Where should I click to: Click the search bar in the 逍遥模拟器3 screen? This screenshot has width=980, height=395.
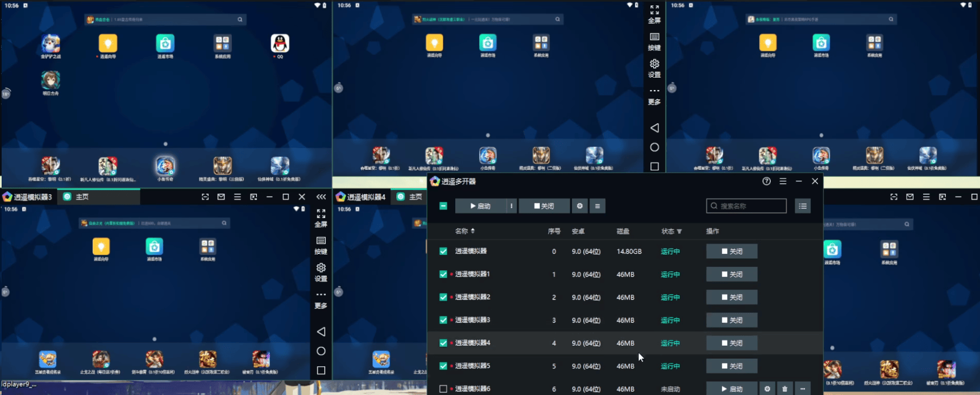pyautogui.click(x=154, y=223)
